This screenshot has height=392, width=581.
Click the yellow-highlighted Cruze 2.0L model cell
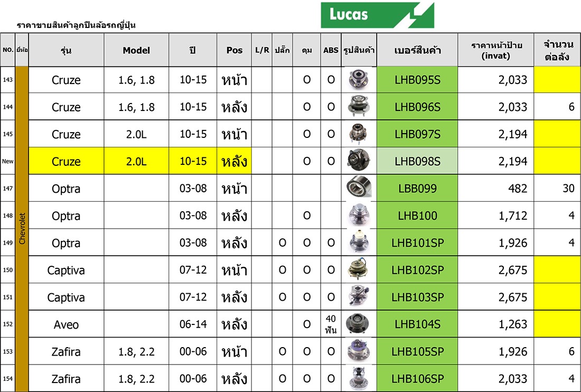136,161
